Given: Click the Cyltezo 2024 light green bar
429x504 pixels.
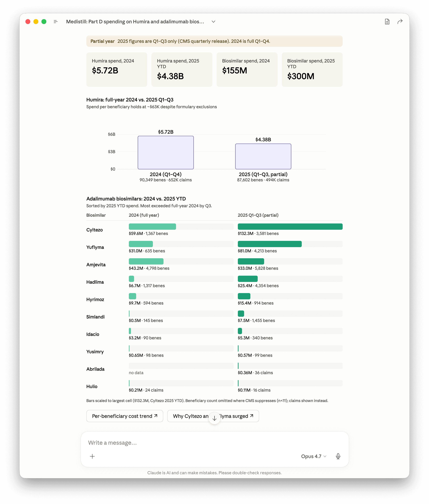Looking at the screenshot, I should click(152, 227).
